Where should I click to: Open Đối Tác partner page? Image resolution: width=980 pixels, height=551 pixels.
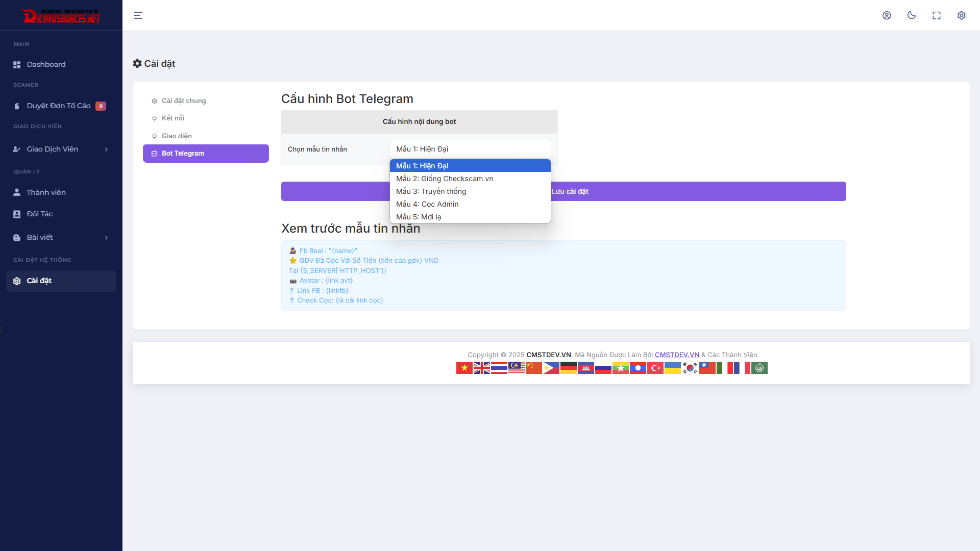(40, 214)
